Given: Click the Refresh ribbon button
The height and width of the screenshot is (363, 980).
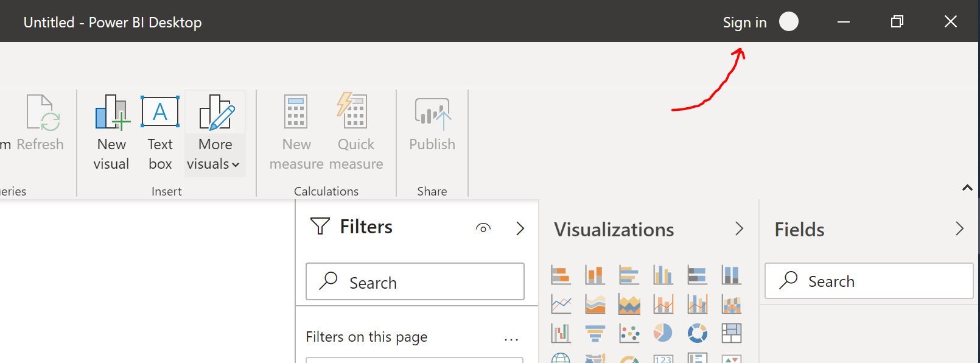Looking at the screenshot, I should [x=40, y=123].
